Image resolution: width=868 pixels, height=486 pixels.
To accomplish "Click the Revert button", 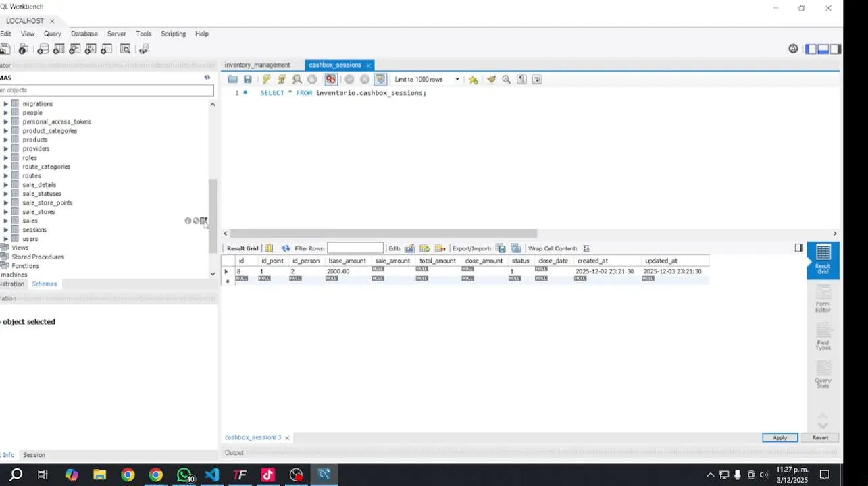I will pyautogui.click(x=820, y=437).
